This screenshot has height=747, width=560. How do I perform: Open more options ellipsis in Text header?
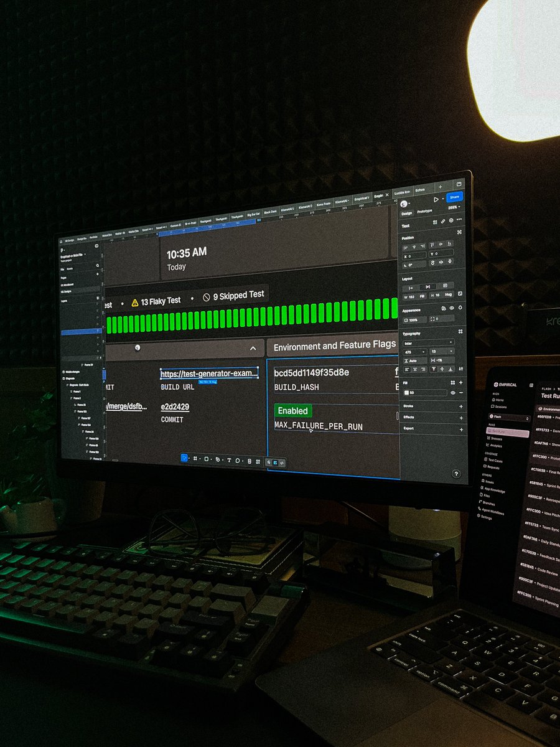click(459, 220)
